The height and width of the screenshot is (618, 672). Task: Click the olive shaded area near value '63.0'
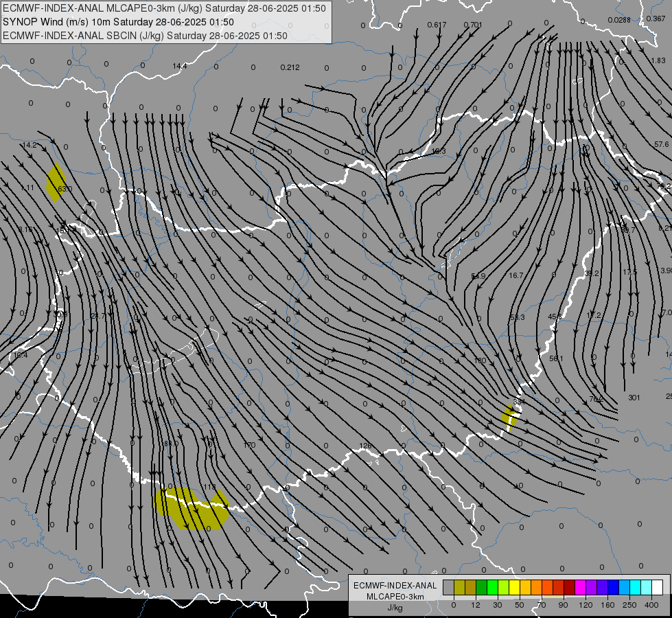(x=55, y=182)
